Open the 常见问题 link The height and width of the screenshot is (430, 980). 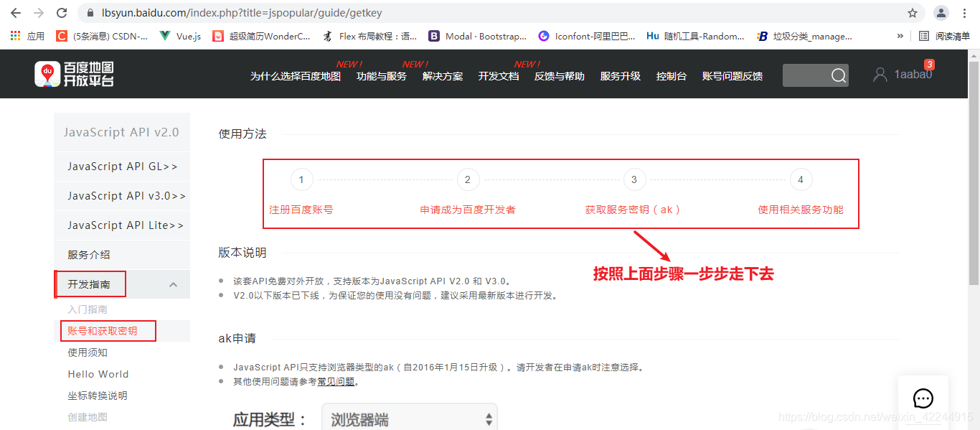[334, 381]
